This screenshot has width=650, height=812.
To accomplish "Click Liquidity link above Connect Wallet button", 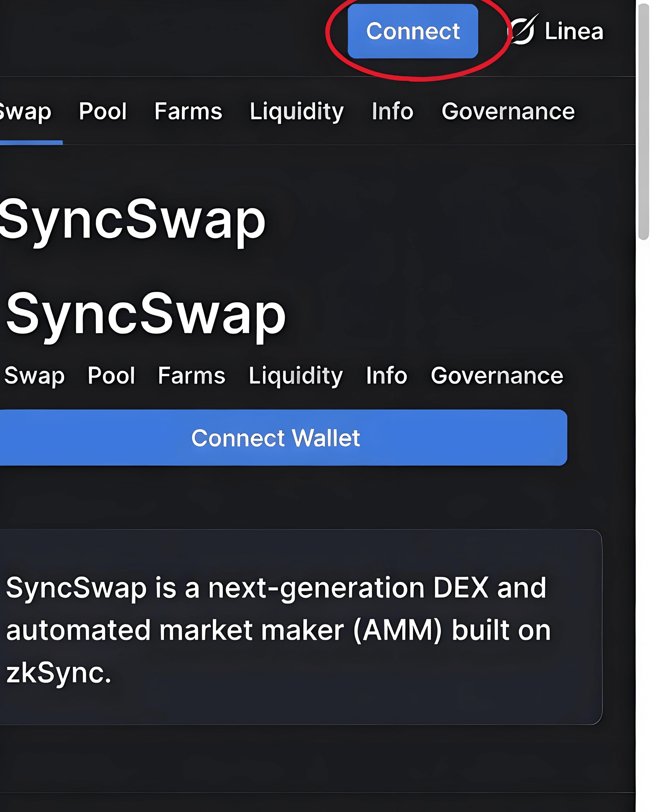I will click(296, 376).
